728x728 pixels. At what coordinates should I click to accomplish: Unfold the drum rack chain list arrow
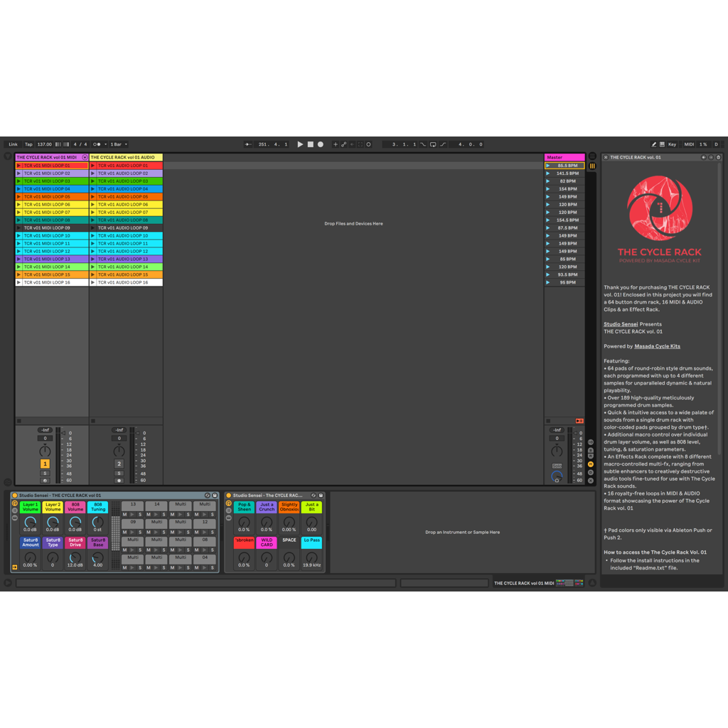point(14,567)
